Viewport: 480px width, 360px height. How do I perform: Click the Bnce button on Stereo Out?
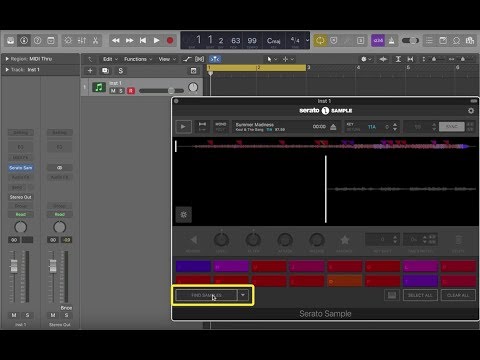[66, 308]
